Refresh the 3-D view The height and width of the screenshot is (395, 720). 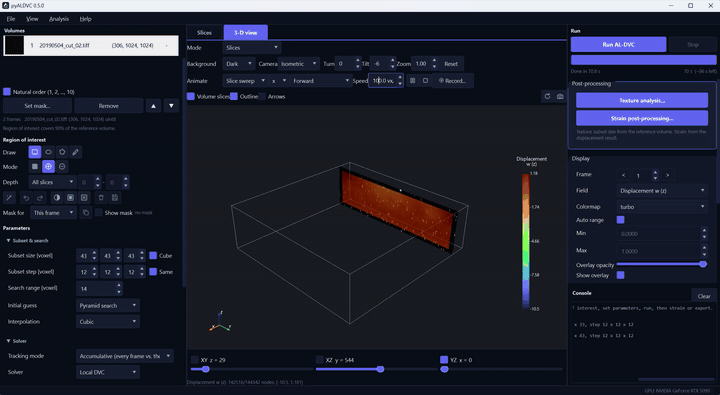coord(547,96)
